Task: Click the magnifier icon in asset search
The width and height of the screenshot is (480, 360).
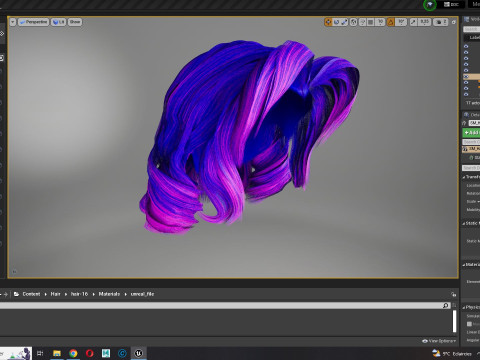Action: pos(446,305)
